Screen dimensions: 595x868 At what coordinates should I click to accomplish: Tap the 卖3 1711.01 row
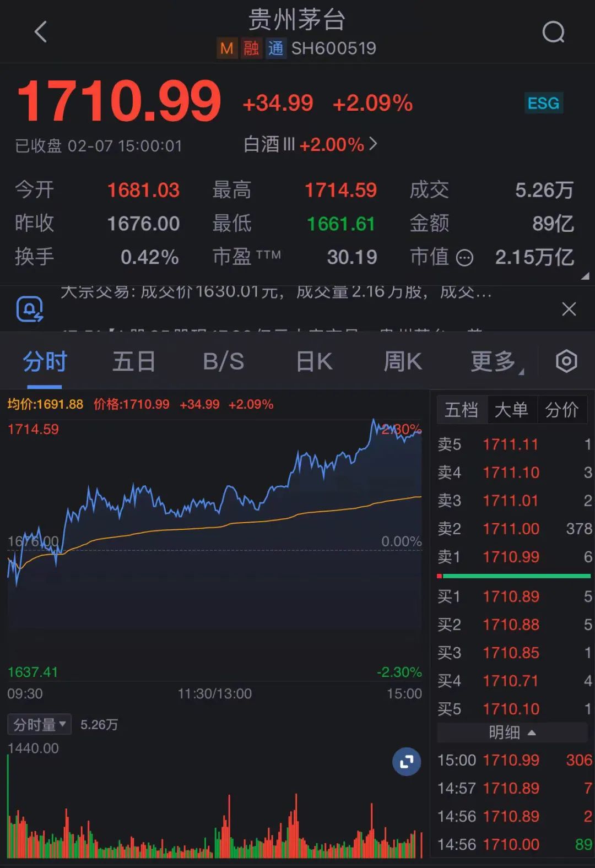515,501
